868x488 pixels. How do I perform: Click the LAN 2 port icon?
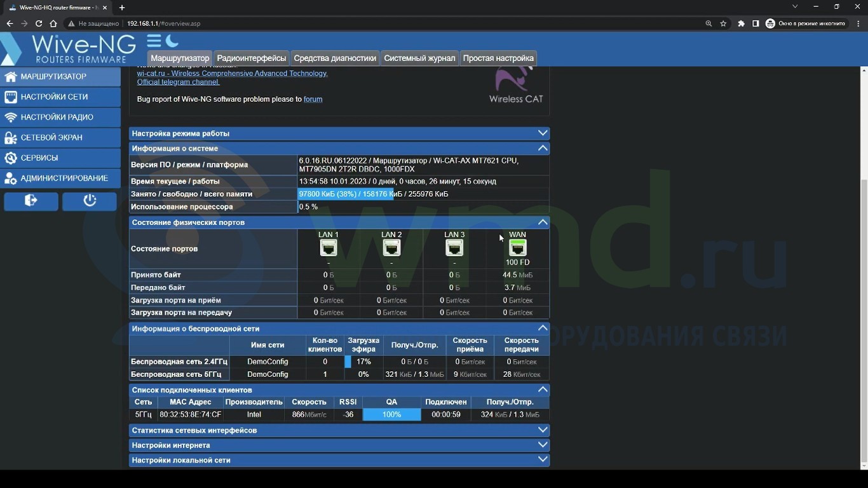pos(391,248)
